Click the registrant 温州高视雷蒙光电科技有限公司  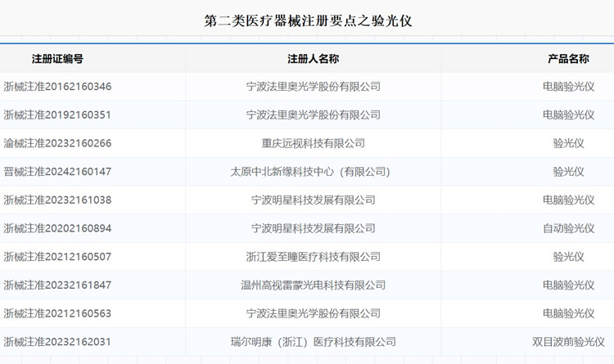click(314, 285)
